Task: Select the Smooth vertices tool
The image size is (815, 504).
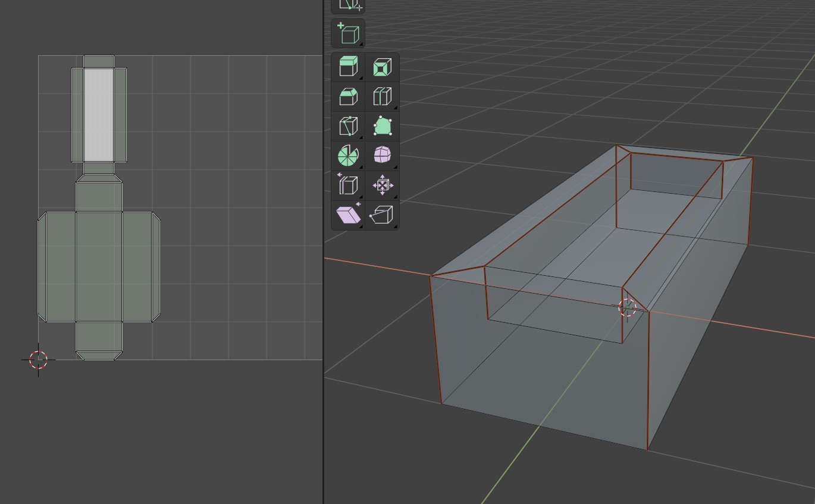Action: tap(382, 156)
